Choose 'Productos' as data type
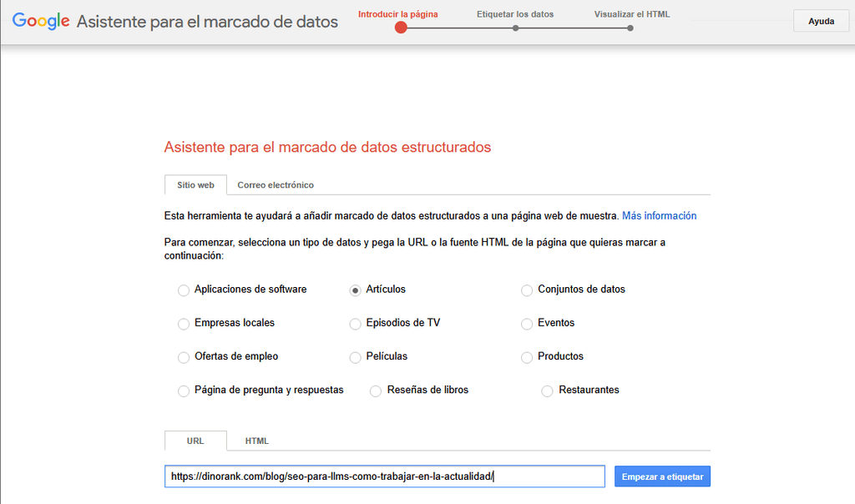Viewport: 855px width, 504px height. coord(527,357)
